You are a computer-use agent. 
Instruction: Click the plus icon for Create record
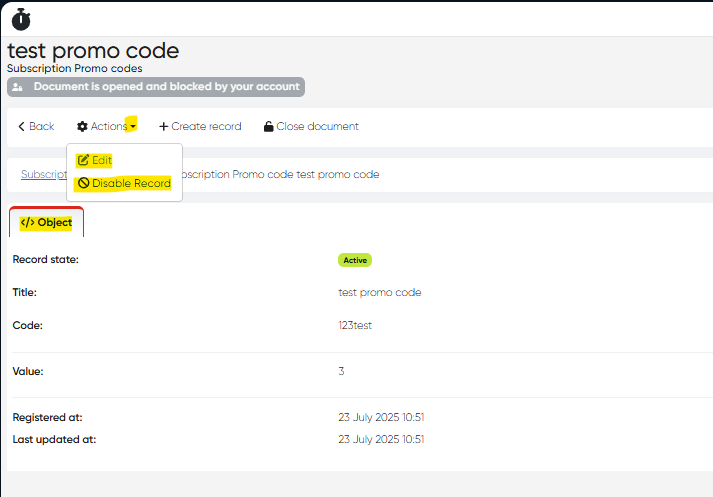click(164, 127)
